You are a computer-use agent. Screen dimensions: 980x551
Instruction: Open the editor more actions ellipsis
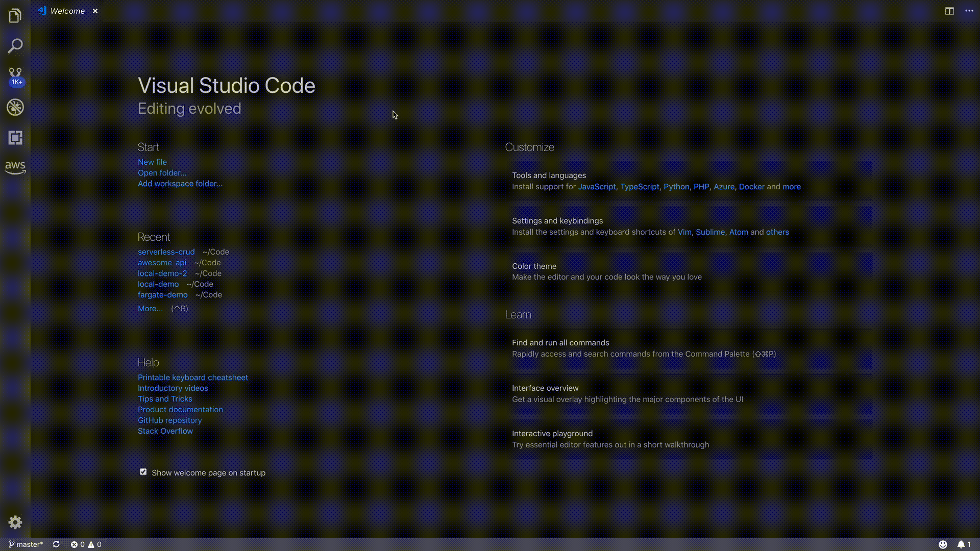point(969,11)
